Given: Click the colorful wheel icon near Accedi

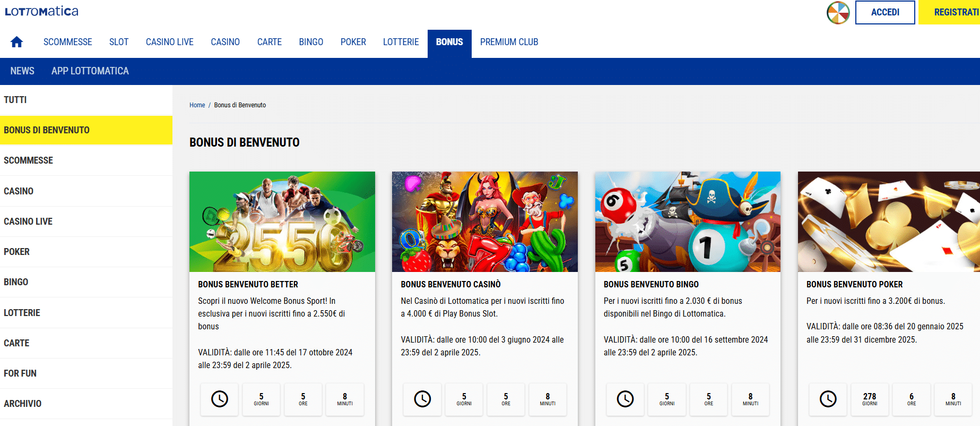Looking at the screenshot, I should click(838, 12).
